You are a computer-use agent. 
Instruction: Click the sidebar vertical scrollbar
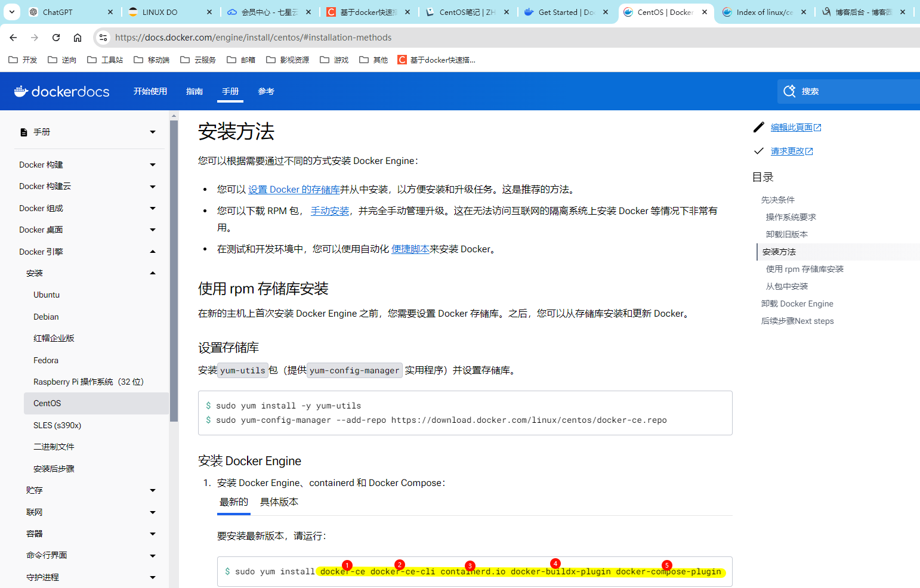click(x=174, y=271)
